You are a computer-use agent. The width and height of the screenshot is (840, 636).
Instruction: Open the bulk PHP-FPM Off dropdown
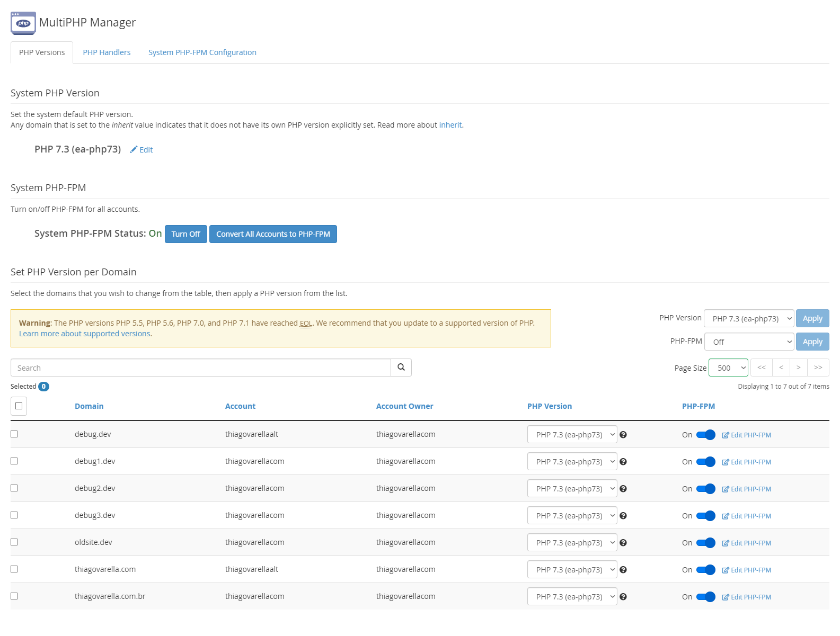tap(749, 342)
